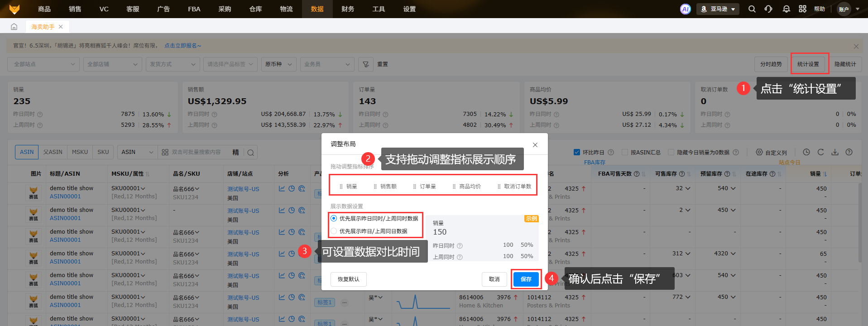Open the apps grid icon in top bar
The image size is (868, 326).
click(803, 9)
